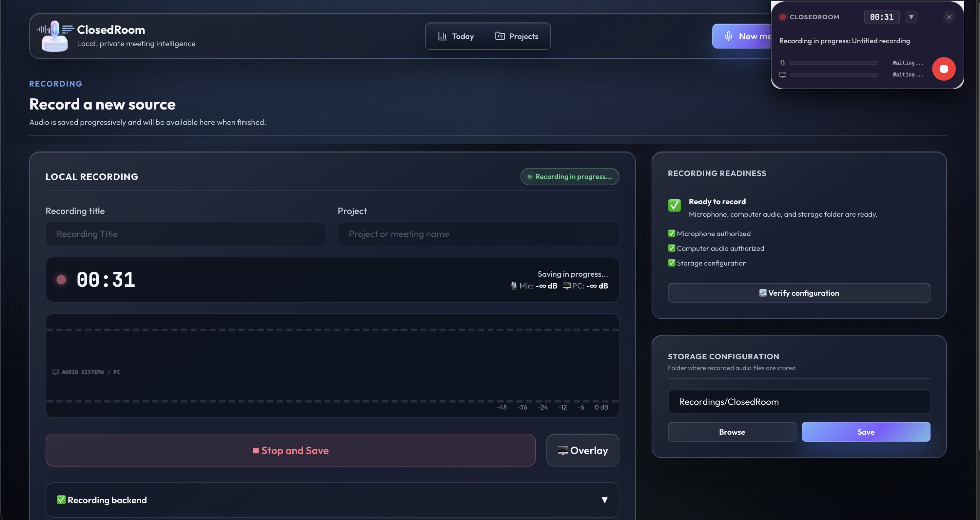The width and height of the screenshot is (980, 520).
Task: Click the computer audio icon in overlay
Action: point(783,75)
